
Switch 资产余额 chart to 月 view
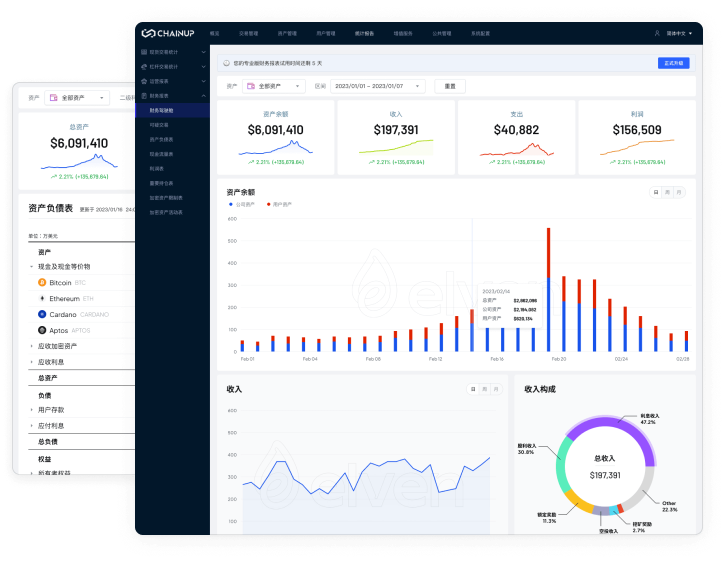point(678,192)
